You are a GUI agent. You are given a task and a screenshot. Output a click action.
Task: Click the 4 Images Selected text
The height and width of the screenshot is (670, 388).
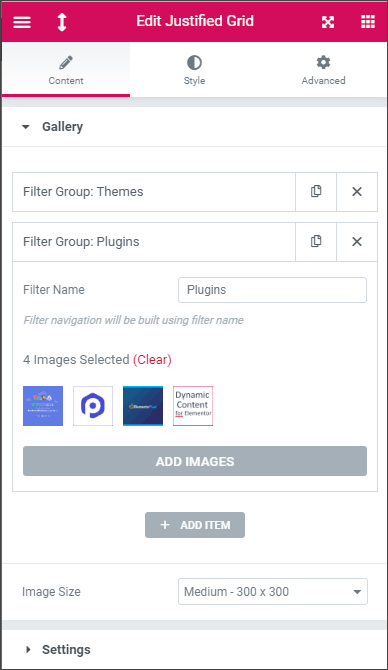[x=76, y=360]
